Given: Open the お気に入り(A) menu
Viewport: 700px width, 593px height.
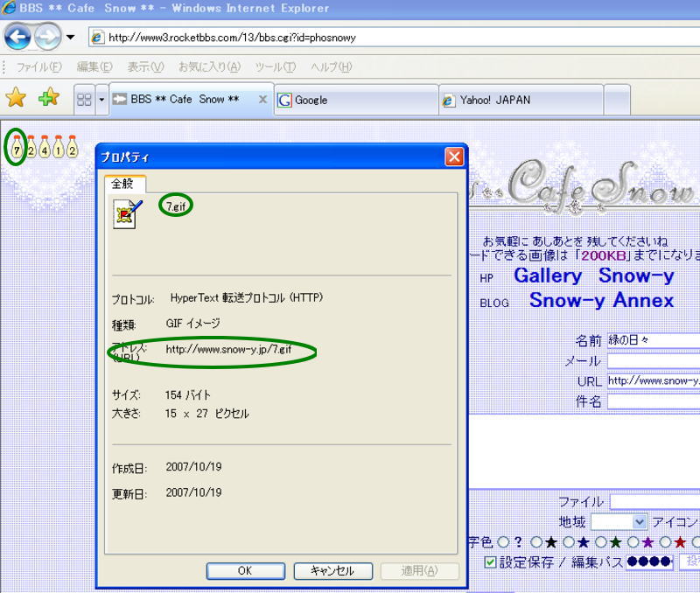Looking at the screenshot, I should (208, 67).
